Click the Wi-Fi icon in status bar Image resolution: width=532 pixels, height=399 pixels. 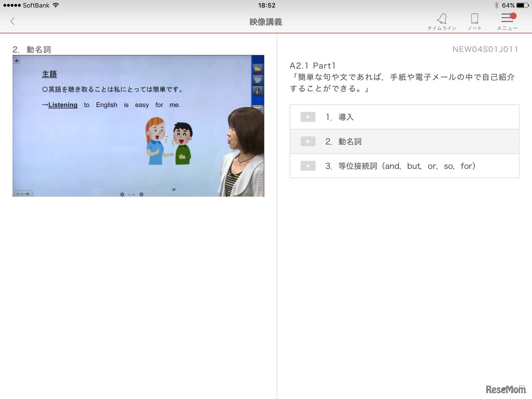pos(56,5)
